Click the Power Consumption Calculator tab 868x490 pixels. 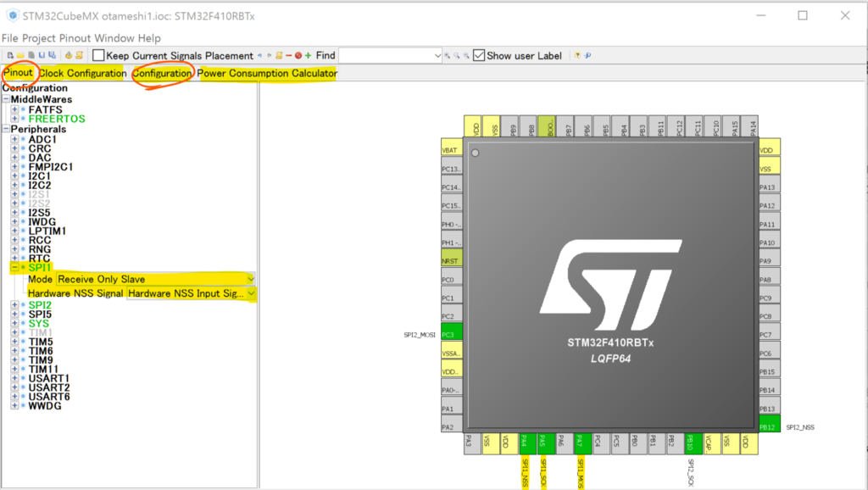coord(265,73)
